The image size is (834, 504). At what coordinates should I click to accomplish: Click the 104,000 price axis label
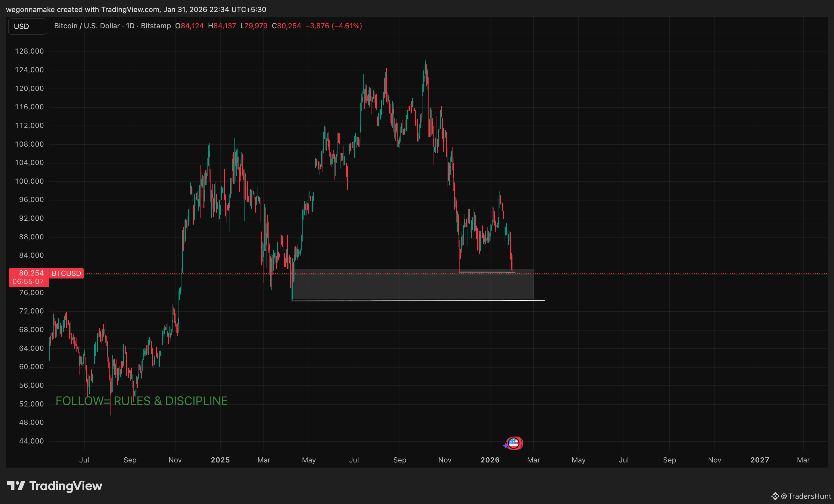point(30,163)
